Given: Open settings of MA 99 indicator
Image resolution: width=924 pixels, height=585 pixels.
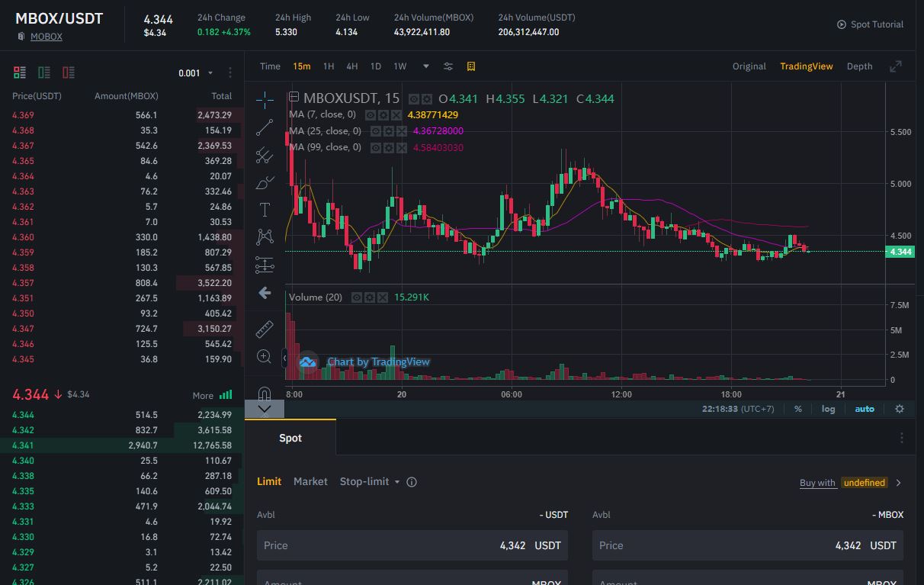Looking at the screenshot, I should [x=389, y=148].
